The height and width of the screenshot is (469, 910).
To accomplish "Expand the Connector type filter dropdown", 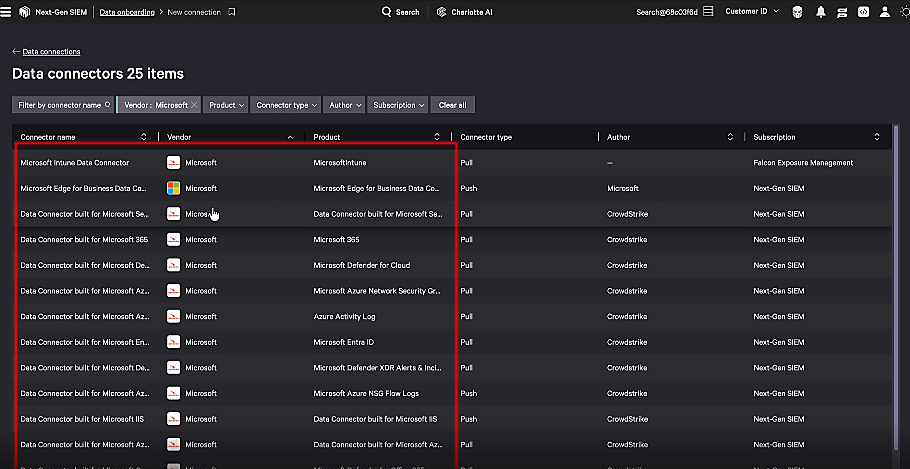I will click(x=286, y=105).
